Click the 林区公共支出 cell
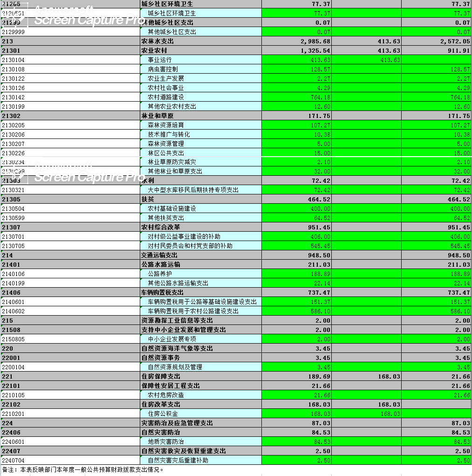 pyautogui.click(x=201, y=153)
